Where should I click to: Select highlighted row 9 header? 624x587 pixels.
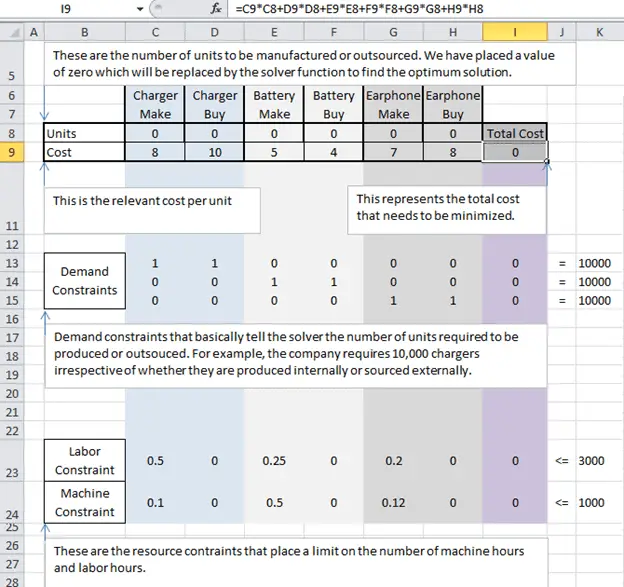(x=12, y=152)
